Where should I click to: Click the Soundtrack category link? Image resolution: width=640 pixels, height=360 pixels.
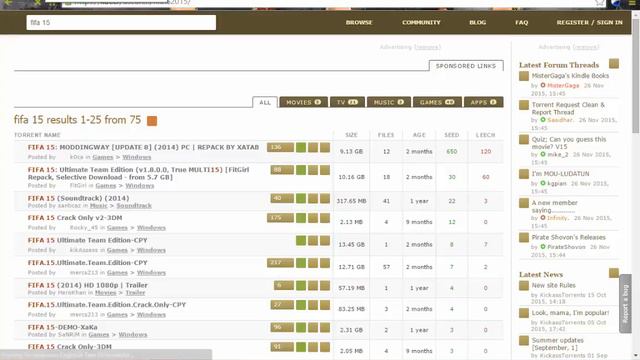click(x=134, y=206)
